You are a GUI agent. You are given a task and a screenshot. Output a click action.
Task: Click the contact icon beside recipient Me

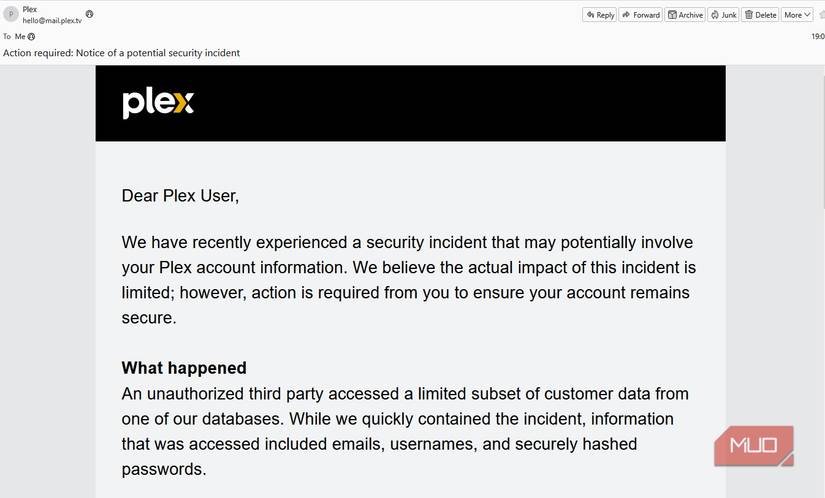[31, 37]
